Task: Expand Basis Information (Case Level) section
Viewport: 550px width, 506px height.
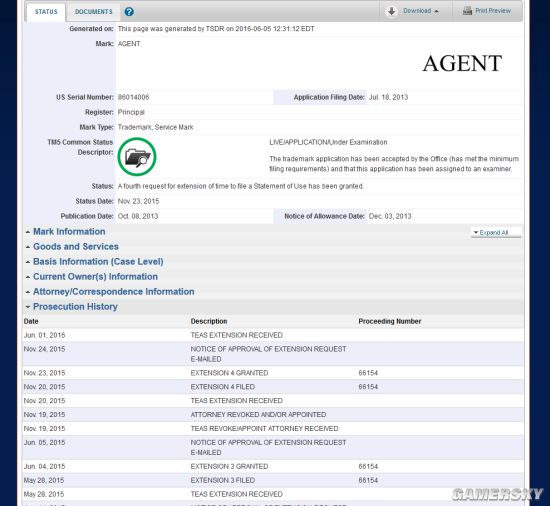Action: tap(98, 262)
